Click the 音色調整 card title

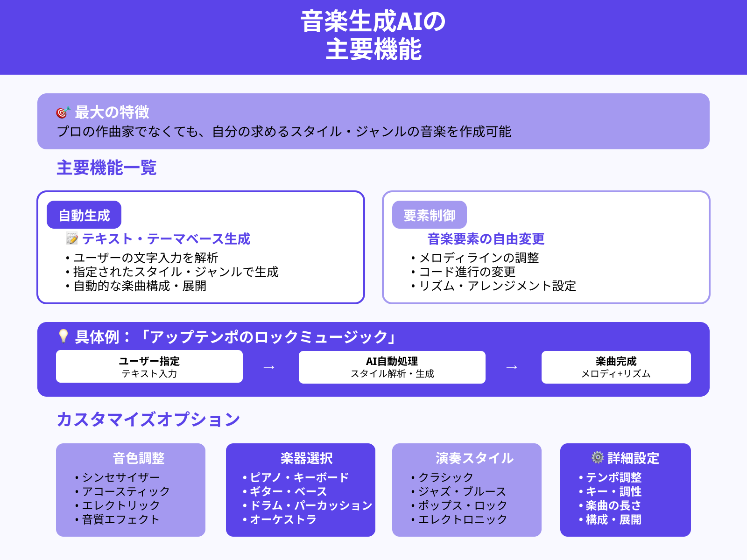point(139,458)
